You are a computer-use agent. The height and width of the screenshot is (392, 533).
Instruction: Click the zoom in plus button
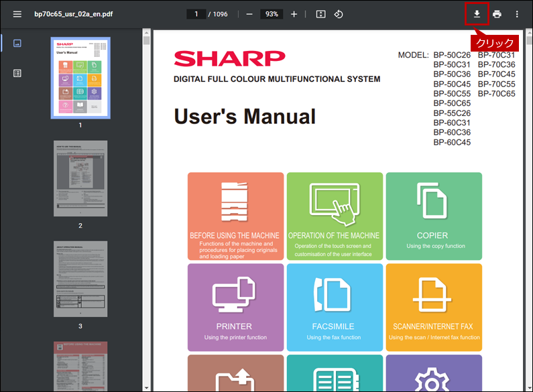click(294, 14)
